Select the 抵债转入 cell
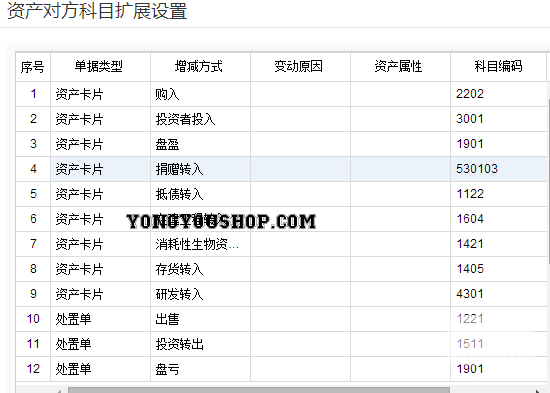The width and height of the screenshot is (550, 393). pos(200,194)
